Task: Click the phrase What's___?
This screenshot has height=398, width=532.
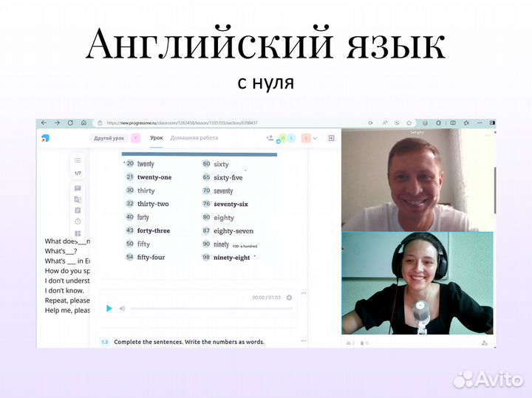Action: click(x=61, y=251)
